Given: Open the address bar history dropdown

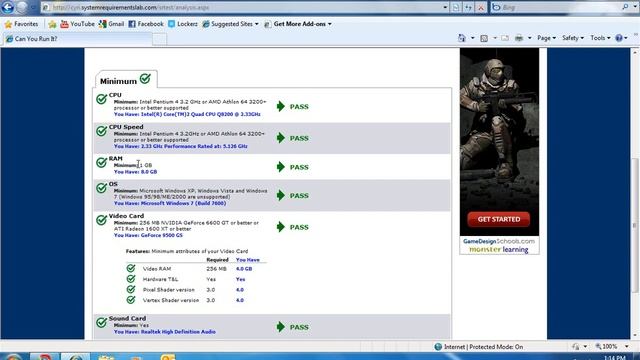Looking at the screenshot, I should (445, 7).
